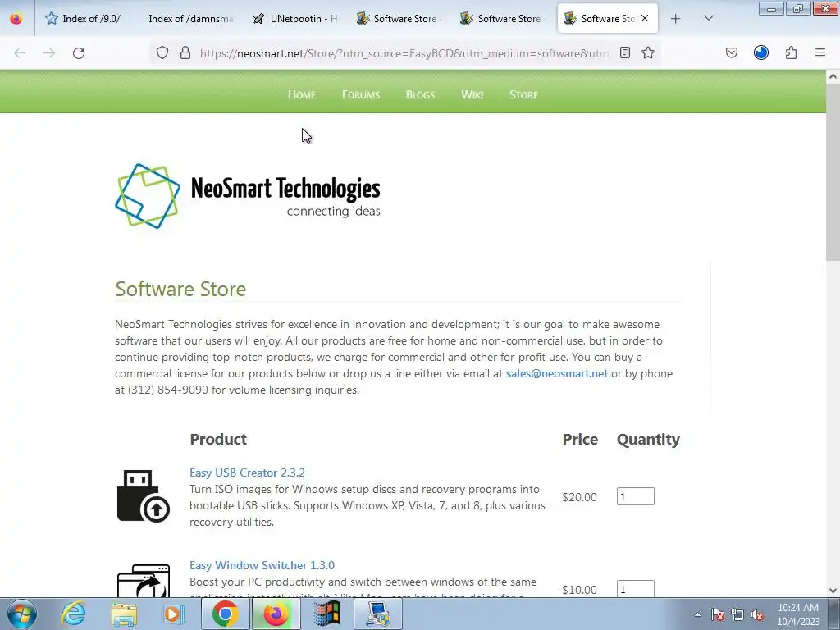
Task: Click the sales@neosmart.net email link
Action: tap(557, 373)
